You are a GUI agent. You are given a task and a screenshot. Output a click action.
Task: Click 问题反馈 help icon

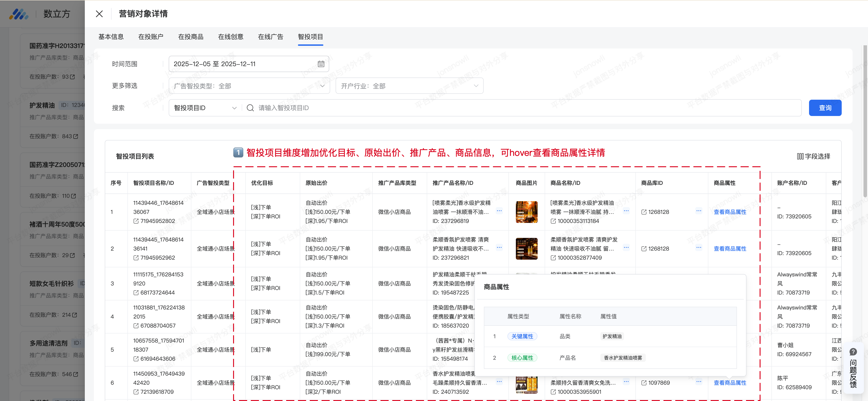pyautogui.click(x=853, y=352)
